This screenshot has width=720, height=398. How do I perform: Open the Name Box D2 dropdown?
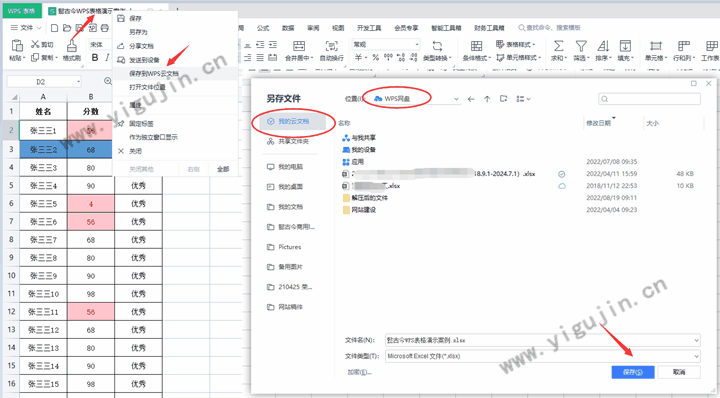(79, 81)
